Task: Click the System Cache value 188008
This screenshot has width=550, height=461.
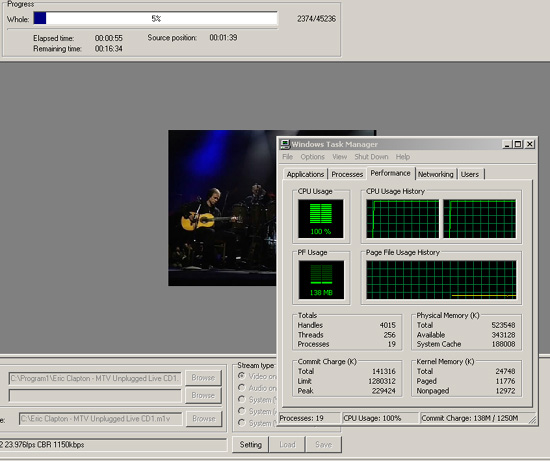Action: coord(503,344)
